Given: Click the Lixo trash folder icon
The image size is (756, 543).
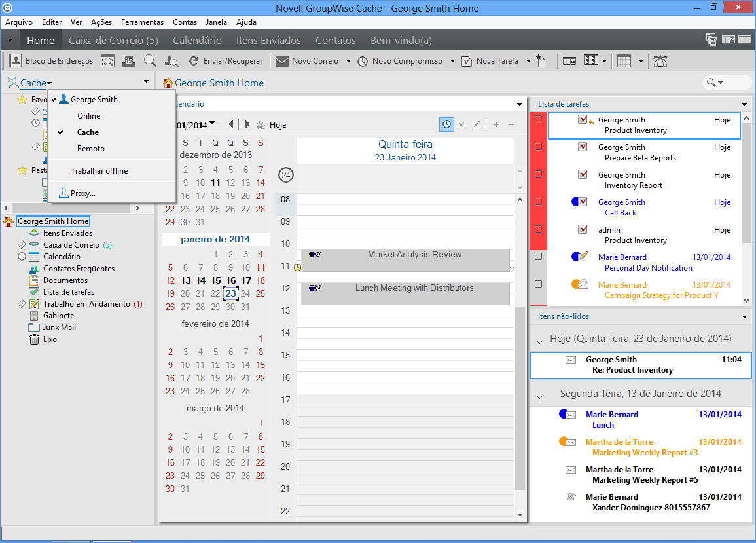Looking at the screenshot, I should click(x=34, y=339).
